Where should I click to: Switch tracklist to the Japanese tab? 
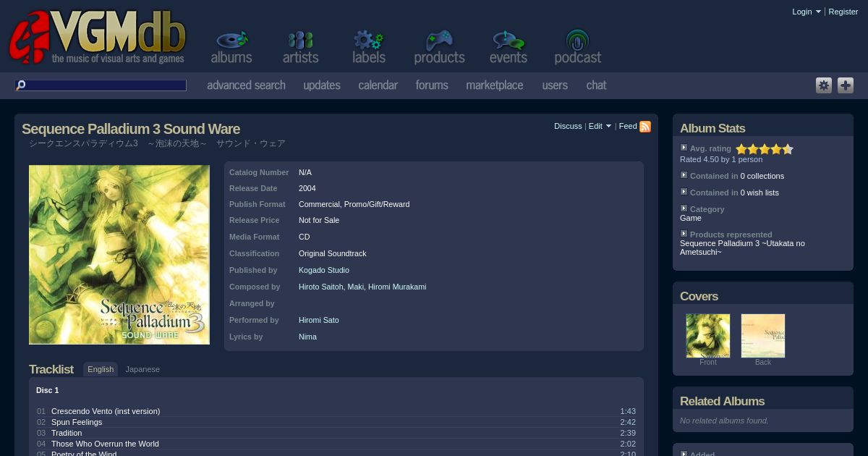pos(142,369)
